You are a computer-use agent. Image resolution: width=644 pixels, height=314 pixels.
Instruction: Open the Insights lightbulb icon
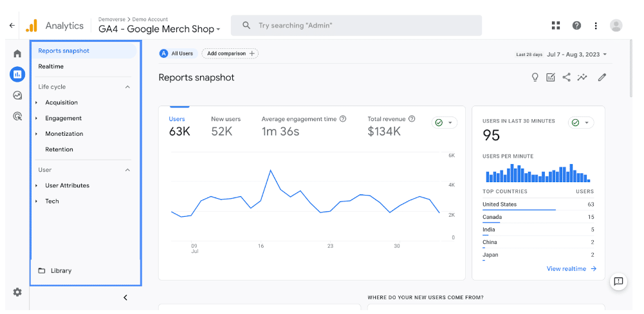click(535, 77)
